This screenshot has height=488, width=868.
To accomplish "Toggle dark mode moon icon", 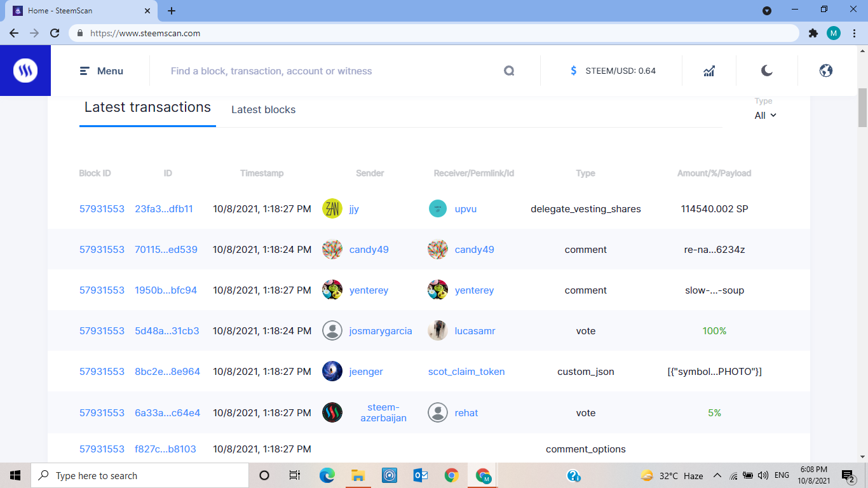I will 767,71.
